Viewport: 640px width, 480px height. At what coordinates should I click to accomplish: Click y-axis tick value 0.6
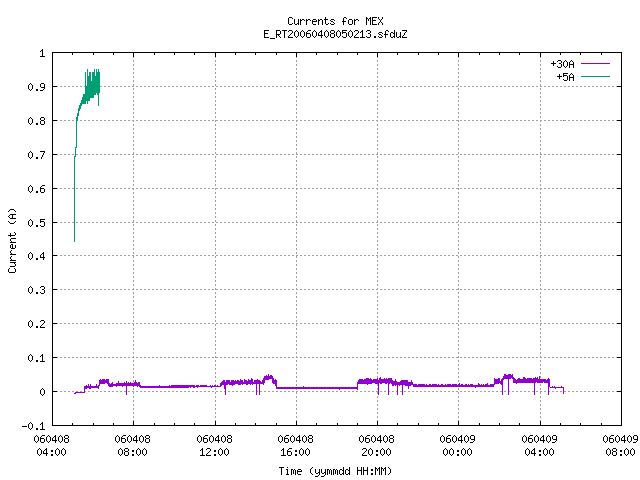click(x=36, y=189)
